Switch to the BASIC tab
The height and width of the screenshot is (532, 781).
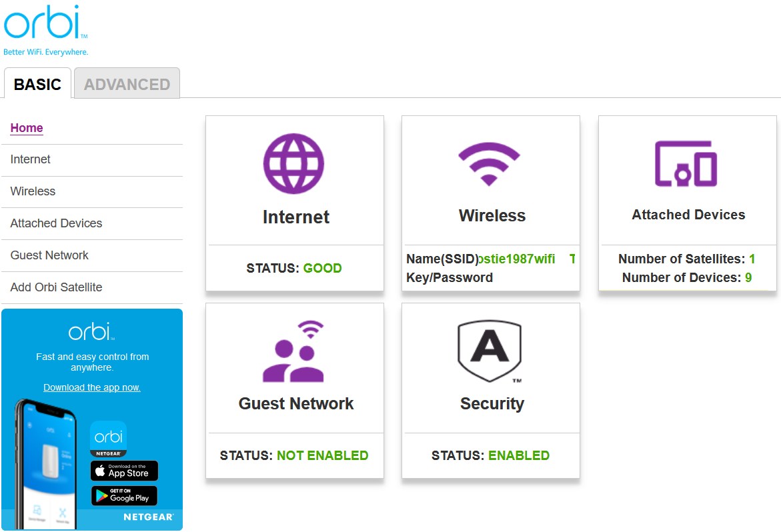pos(37,84)
